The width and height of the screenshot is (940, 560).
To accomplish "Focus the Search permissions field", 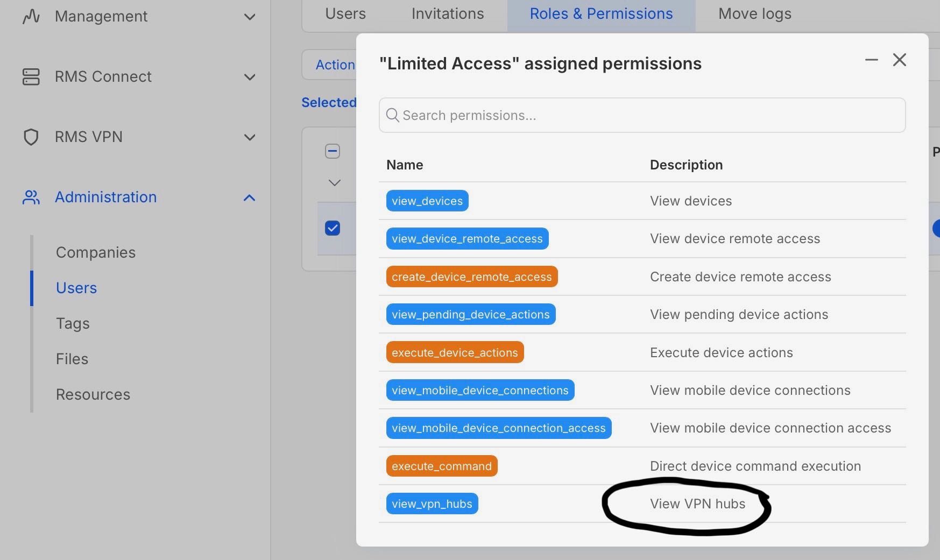I will 642,115.
